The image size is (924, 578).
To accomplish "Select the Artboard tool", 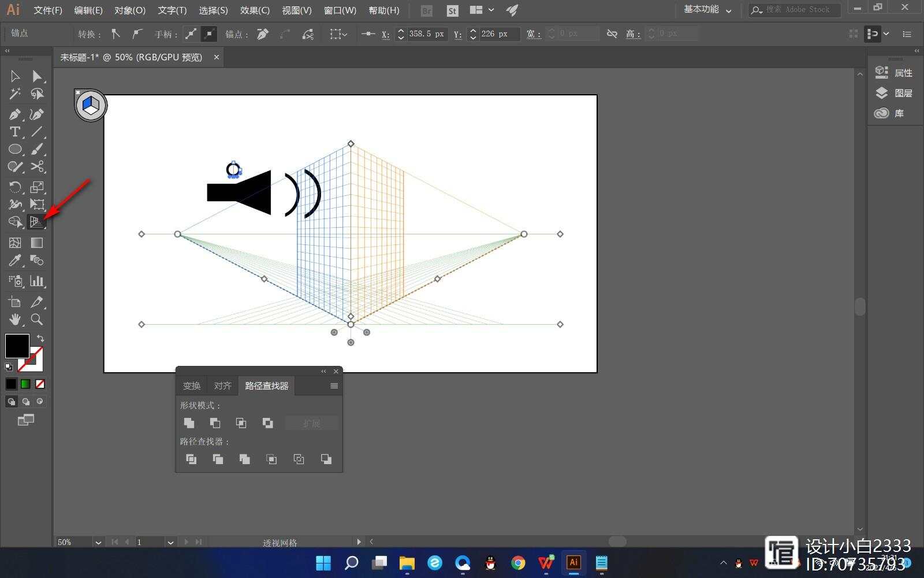I will (x=15, y=302).
